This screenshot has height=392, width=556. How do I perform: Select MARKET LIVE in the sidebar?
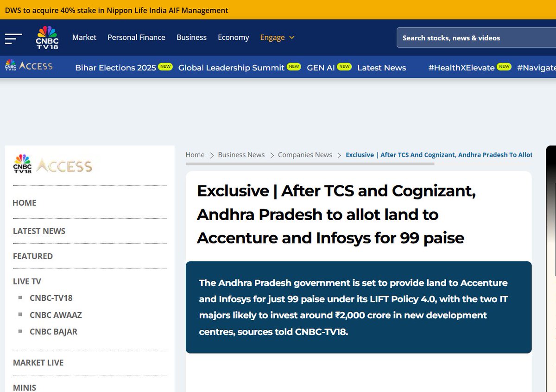38,363
